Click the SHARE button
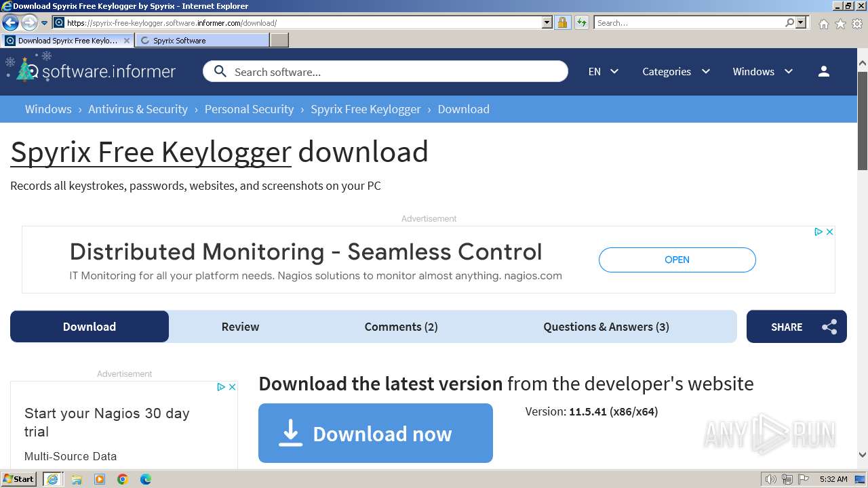Viewport: 868px width, 488px height. pyautogui.click(x=797, y=327)
